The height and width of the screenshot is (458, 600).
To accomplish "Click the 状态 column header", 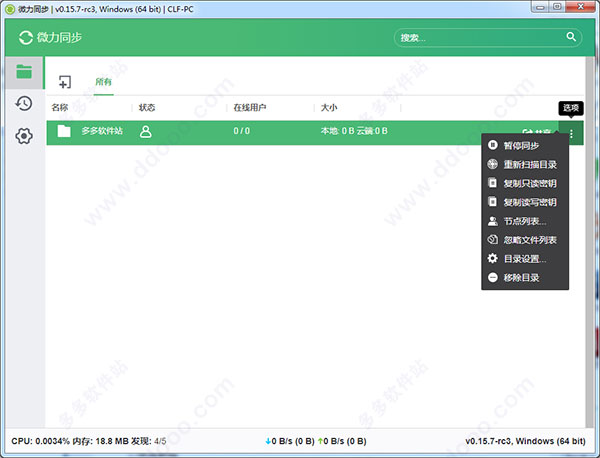I will (147, 108).
